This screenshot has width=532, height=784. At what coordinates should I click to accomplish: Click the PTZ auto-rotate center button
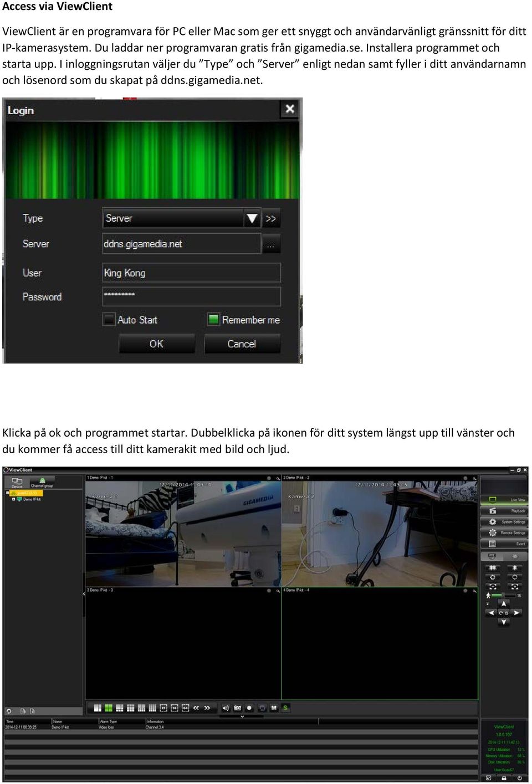pyautogui.click(x=504, y=613)
